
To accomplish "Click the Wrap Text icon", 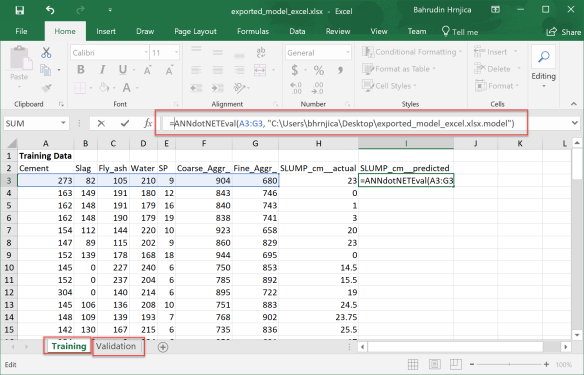I will coord(261,52).
